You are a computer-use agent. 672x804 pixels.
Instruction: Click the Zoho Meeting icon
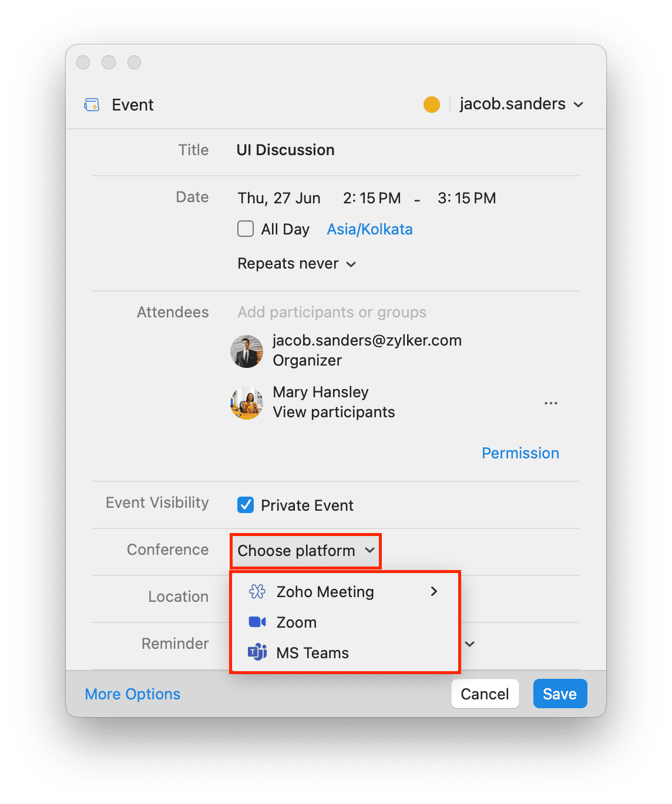click(257, 591)
